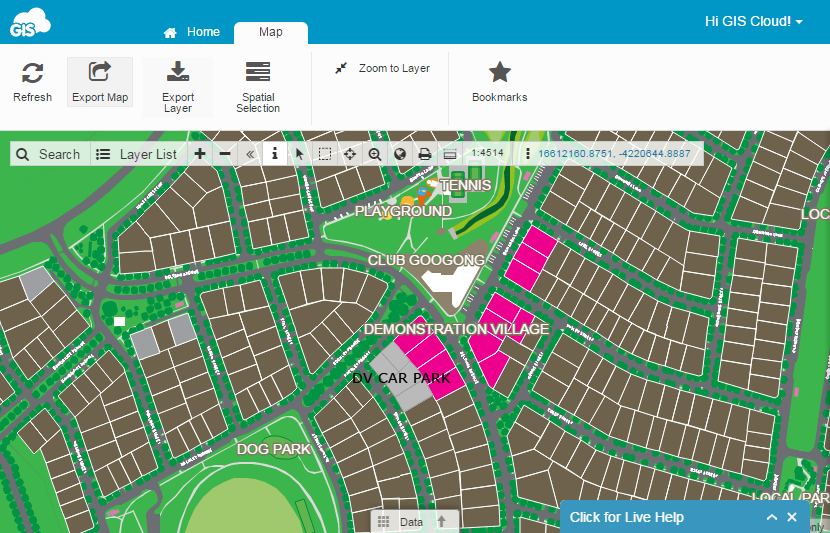Expand the live help chevron

click(x=772, y=517)
